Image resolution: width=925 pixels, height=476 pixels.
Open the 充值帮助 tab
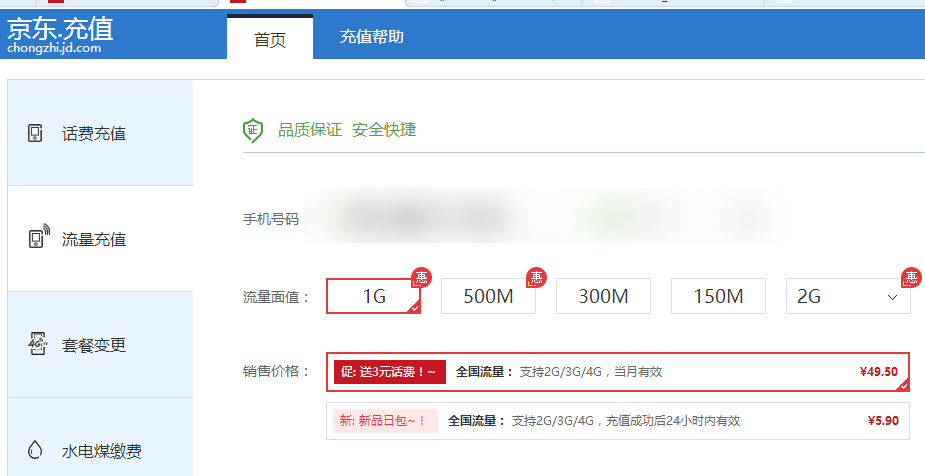pyautogui.click(x=372, y=37)
